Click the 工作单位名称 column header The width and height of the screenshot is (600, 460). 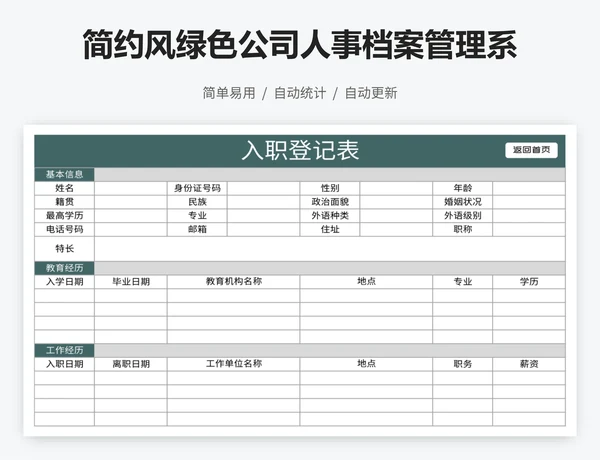(x=233, y=364)
